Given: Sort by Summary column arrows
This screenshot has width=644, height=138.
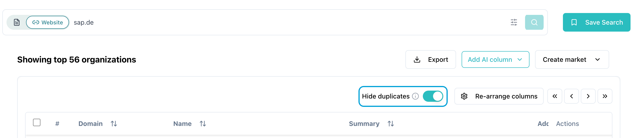Looking at the screenshot, I should coord(391,124).
